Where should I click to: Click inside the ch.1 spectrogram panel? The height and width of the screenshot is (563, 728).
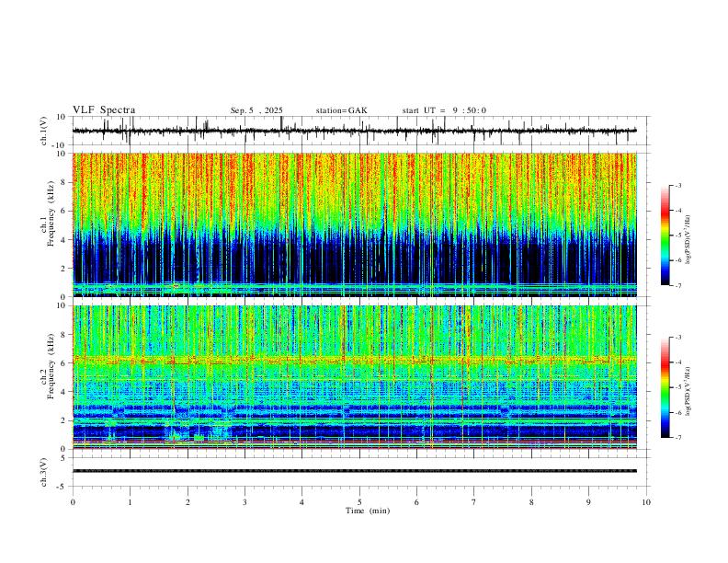[x=354, y=224]
